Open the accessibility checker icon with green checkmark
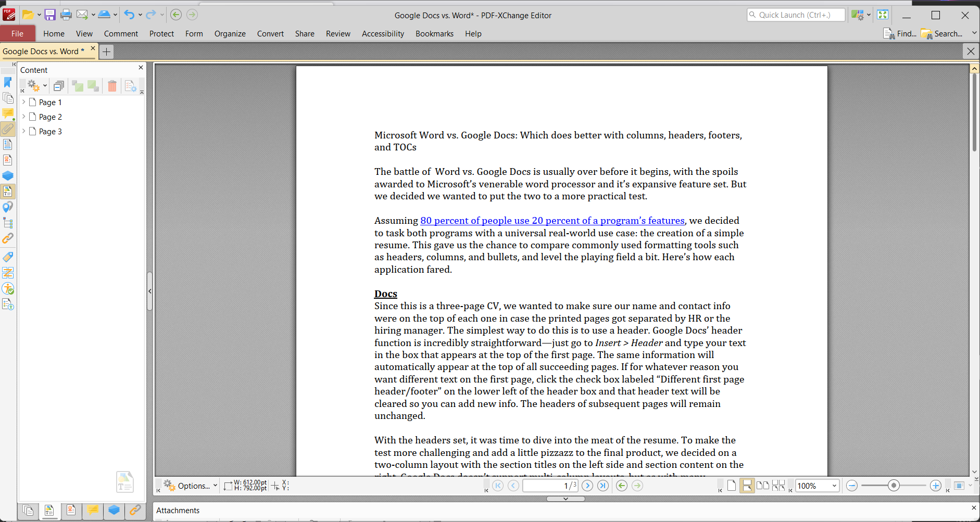The image size is (980, 522). coord(8,288)
